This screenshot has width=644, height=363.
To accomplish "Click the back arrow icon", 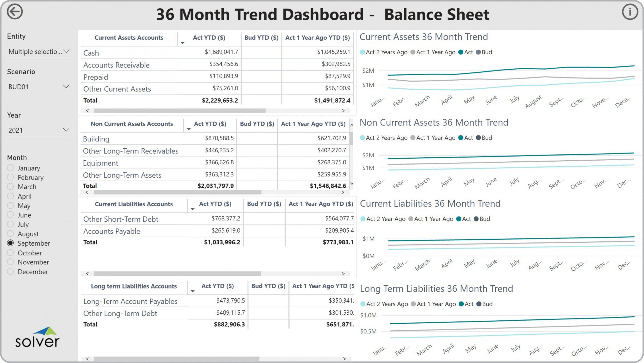I will [x=15, y=12].
